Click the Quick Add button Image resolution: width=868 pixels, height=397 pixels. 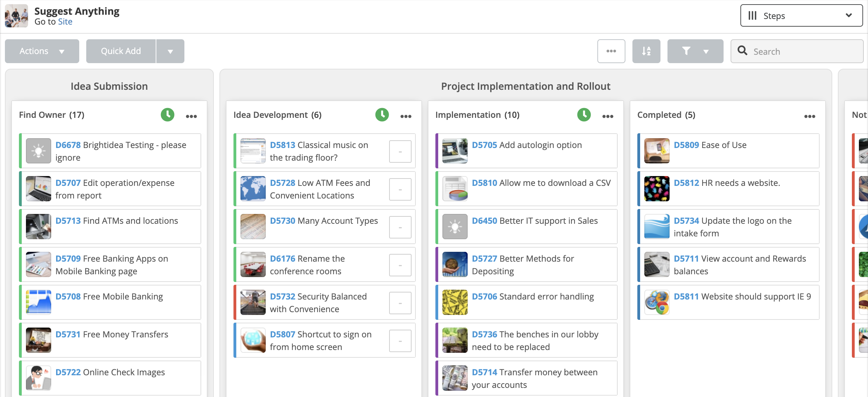tap(121, 51)
